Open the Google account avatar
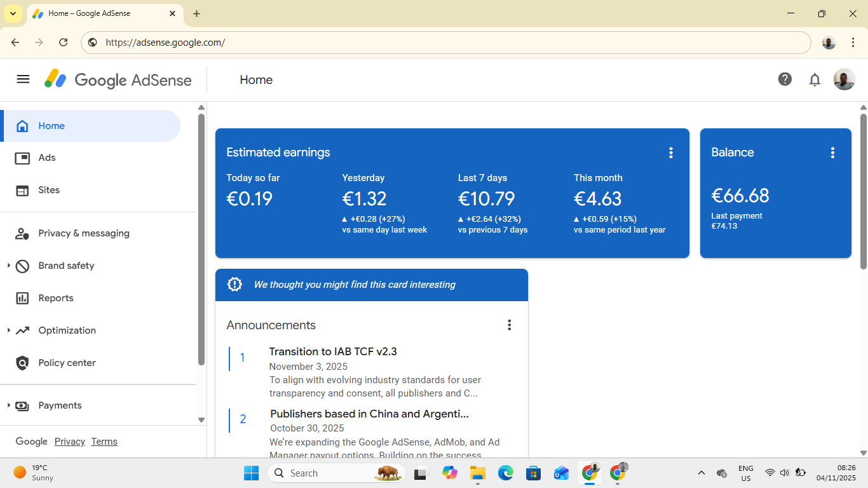The width and height of the screenshot is (868, 488). click(844, 79)
